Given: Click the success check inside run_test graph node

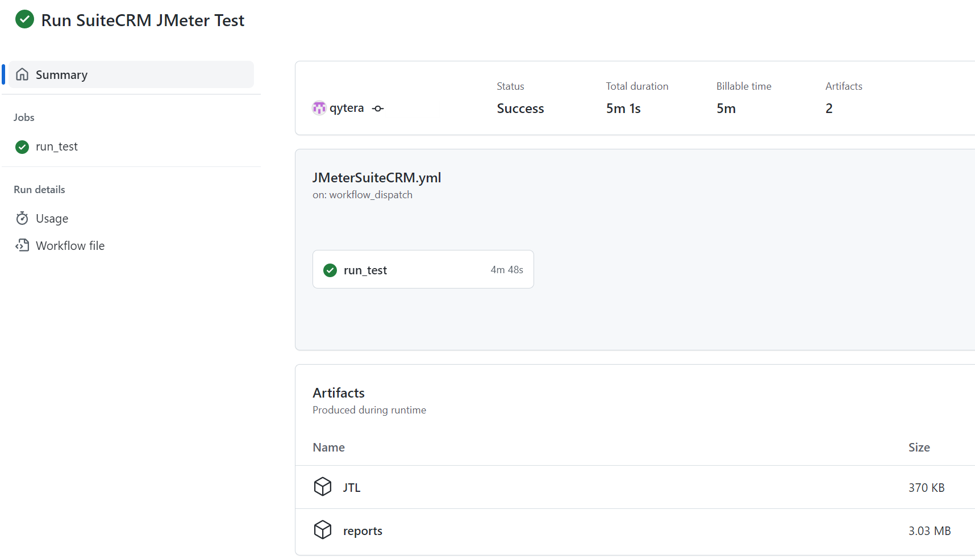Looking at the screenshot, I should 330,270.
